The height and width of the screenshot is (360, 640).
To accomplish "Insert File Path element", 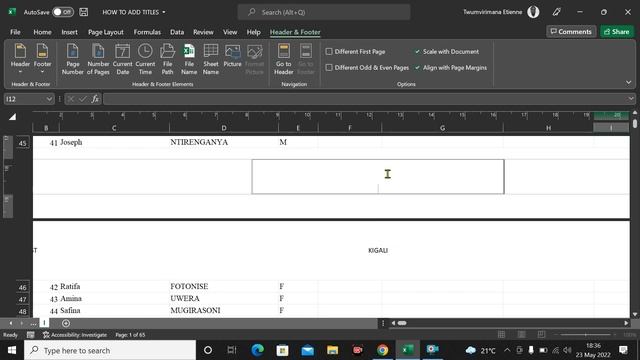I will point(167,59).
